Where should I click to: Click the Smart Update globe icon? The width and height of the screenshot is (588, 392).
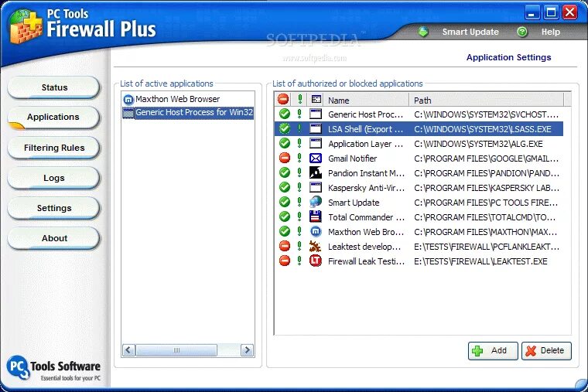click(x=423, y=32)
